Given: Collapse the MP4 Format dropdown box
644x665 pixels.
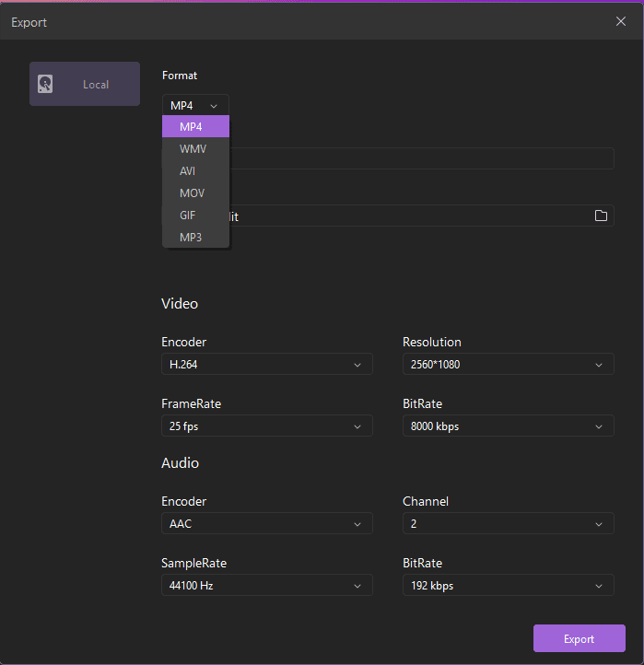Looking at the screenshot, I should point(195,105).
